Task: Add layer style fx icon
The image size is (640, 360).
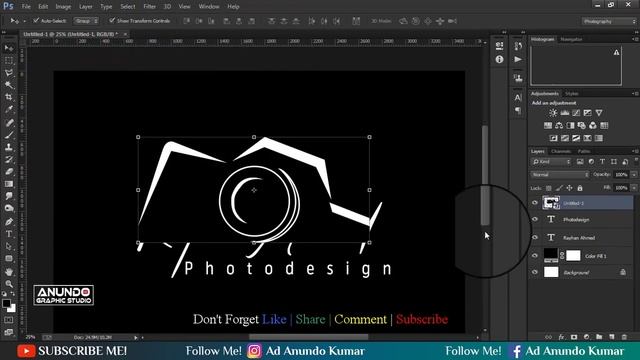Action: [x=561, y=337]
